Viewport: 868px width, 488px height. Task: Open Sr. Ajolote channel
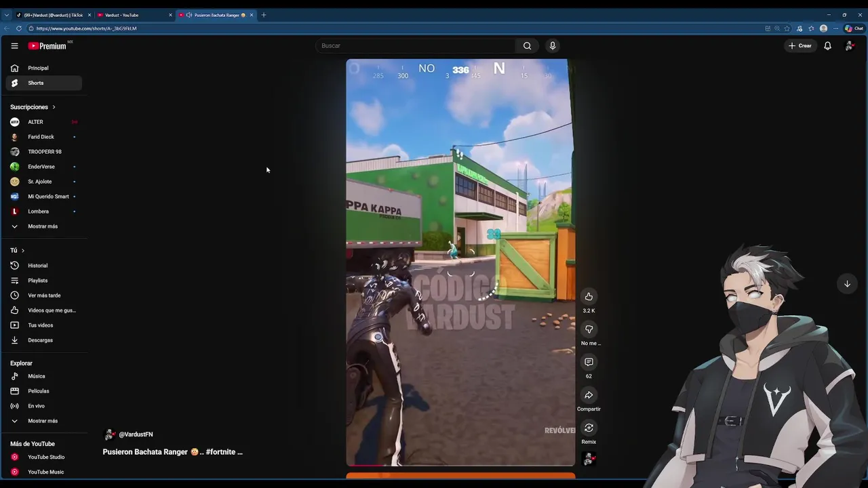[44, 182]
